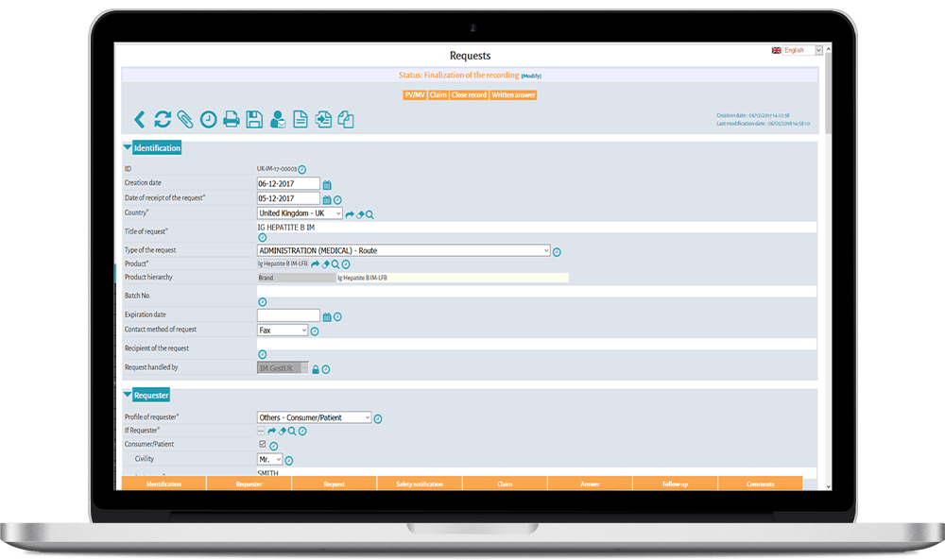945x560 pixels.
Task: Jump to Request bottom tab
Action: (334, 484)
